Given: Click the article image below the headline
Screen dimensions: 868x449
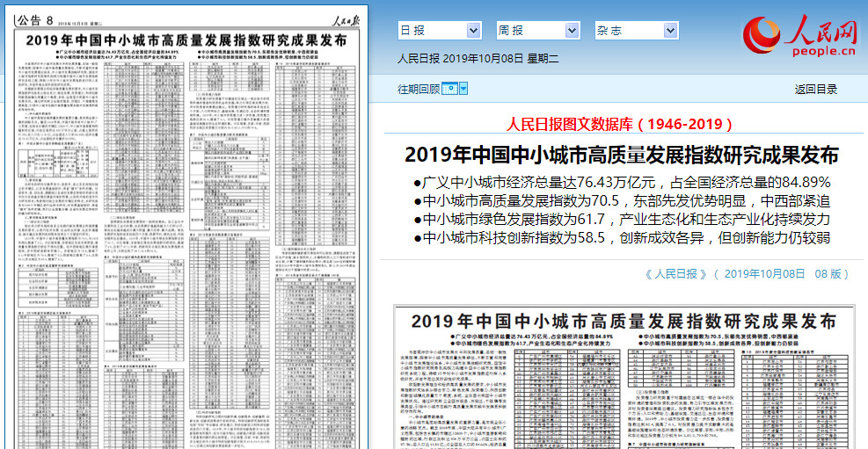Looking at the screenshot, I should pos(623,377).
